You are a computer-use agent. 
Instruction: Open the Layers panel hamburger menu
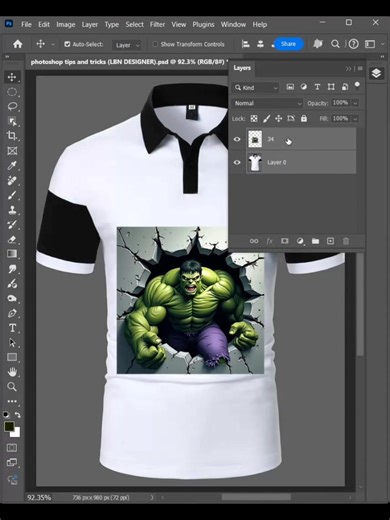pos(360,68)
